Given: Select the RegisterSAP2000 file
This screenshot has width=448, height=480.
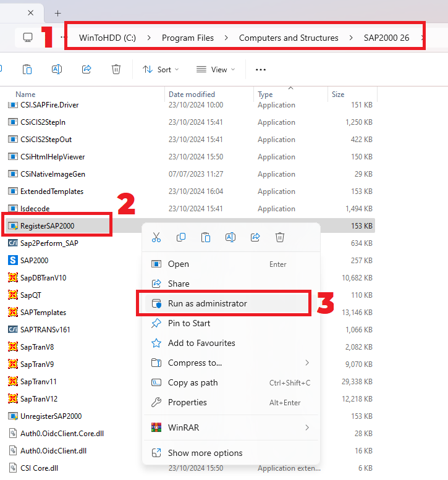Looking at the screenshot, I should click(47, 226).
